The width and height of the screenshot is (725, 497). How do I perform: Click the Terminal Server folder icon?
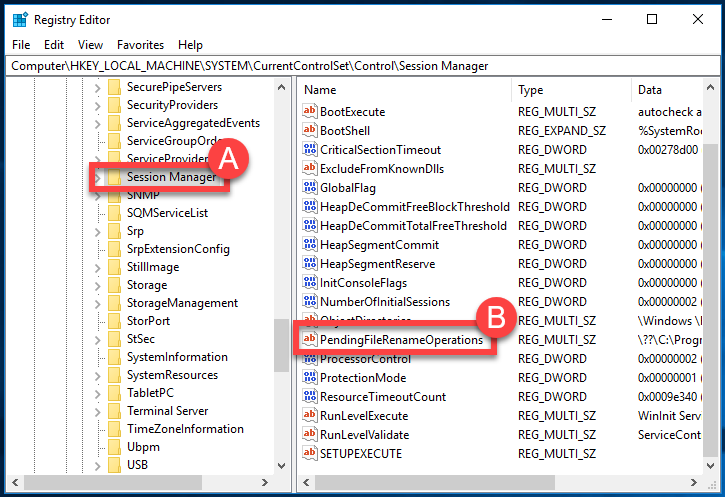coord(114,411)
